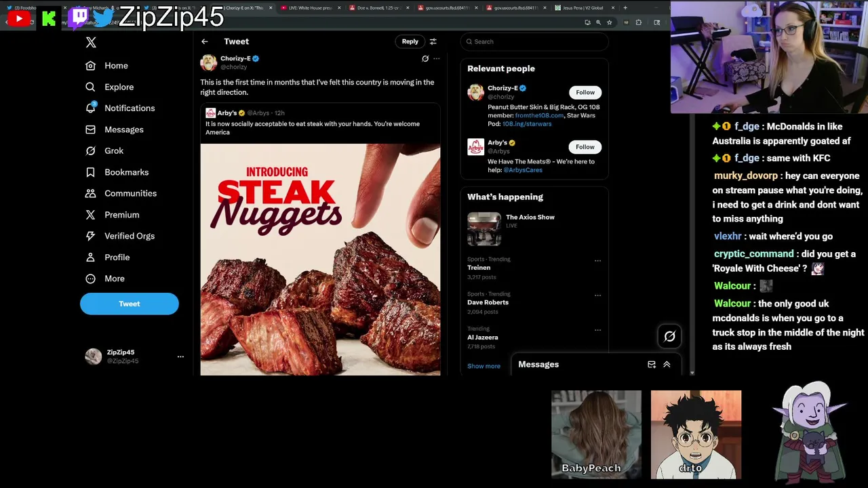Go to Home in the sidebar
This screenshot has width=868, height=488.
click(x=106, y=66)
